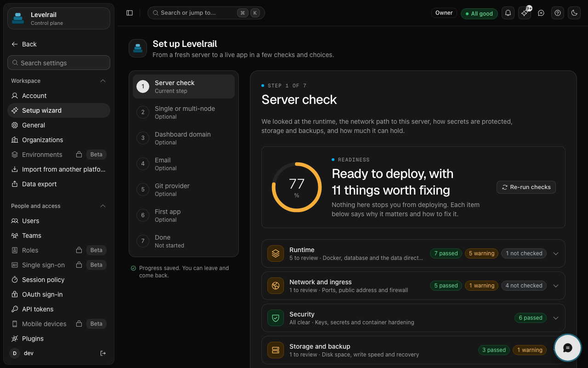The image size is (588, 368).
Task: Click the lock icon beside Single sign-on
Action: [x=79, y=265]
